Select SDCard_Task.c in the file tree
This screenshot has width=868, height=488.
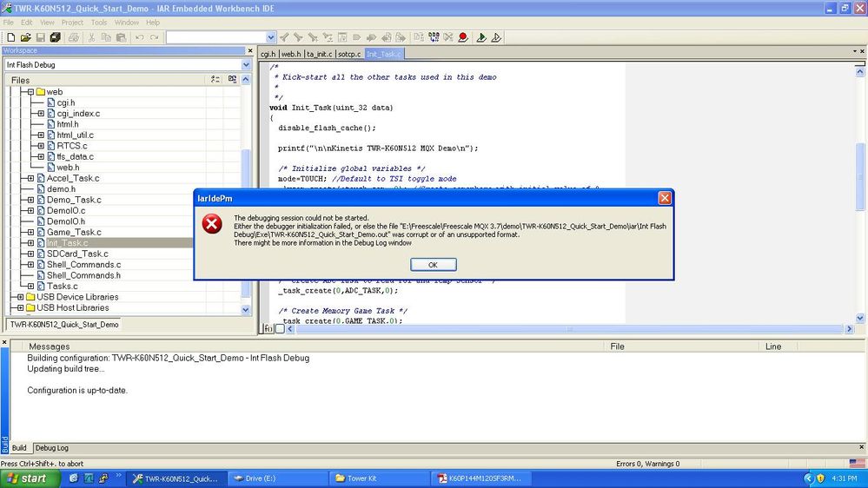point(77,254)
